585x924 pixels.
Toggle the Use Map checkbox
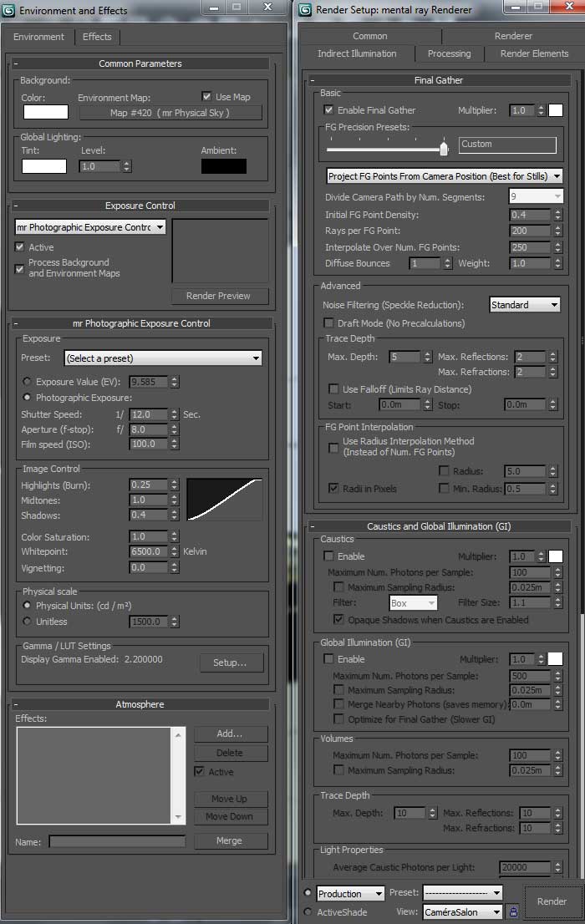[x=206, y=96]
